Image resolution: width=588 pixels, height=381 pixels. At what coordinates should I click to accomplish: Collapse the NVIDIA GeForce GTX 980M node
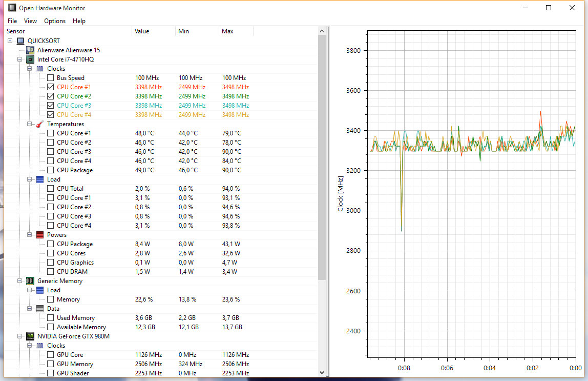20,336
